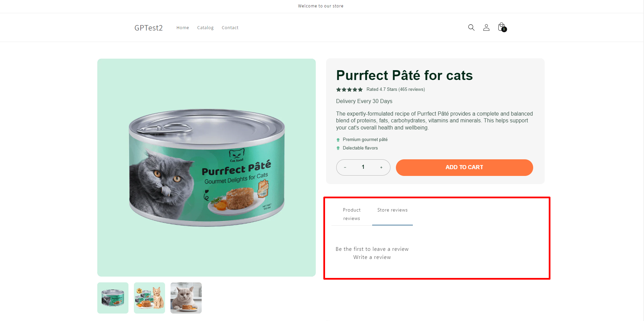
Task: Increase quantity with the plus button
Action: 381,167
